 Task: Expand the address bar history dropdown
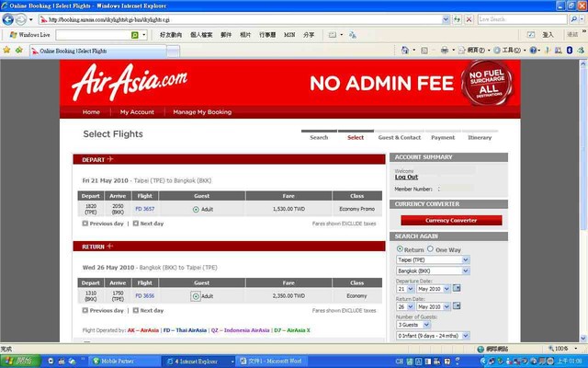(x=446, y=19)
